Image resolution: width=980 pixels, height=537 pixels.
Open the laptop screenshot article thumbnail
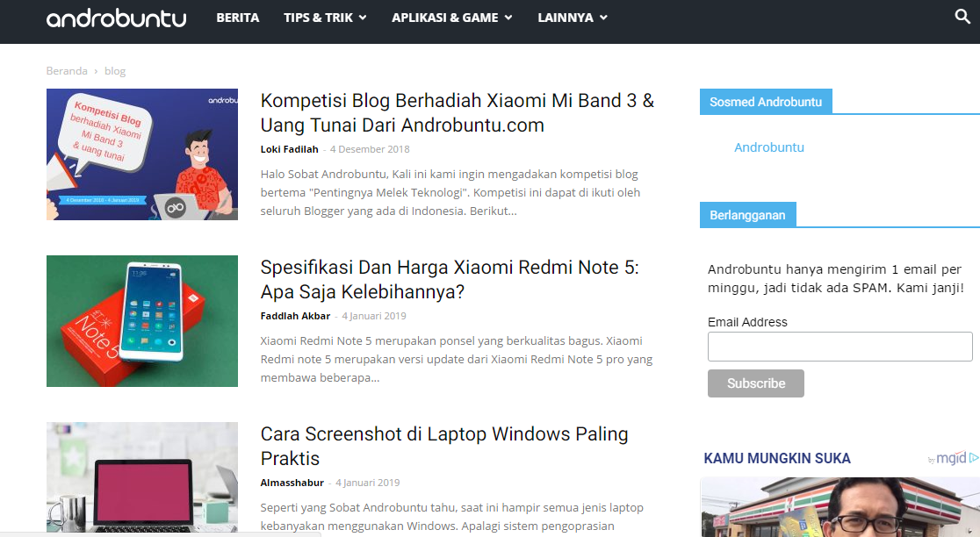tap(142, 477)
